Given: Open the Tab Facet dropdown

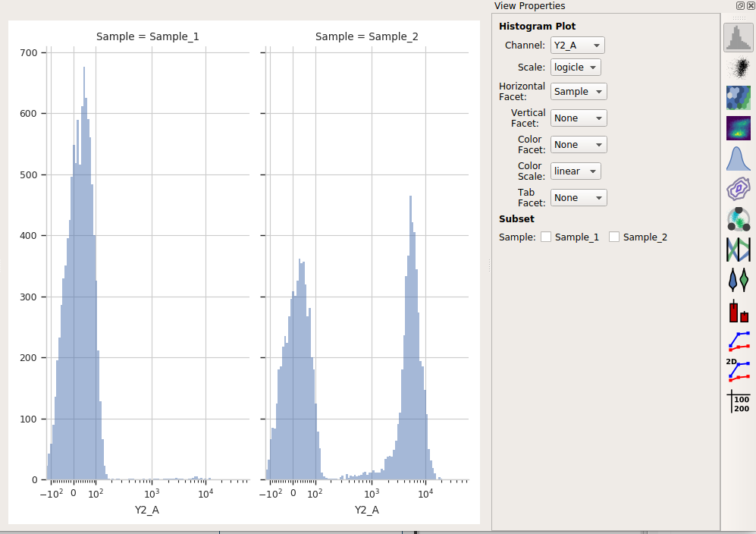Looking at the screenshot, I should 579,198.
